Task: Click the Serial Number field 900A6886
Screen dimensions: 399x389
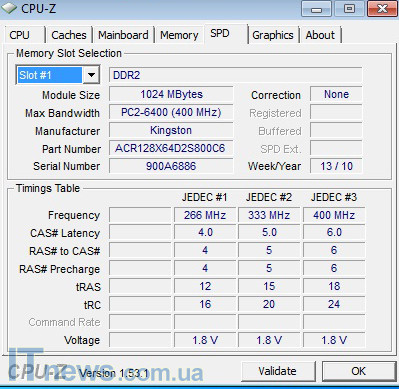Action: [x=171, y=166]
